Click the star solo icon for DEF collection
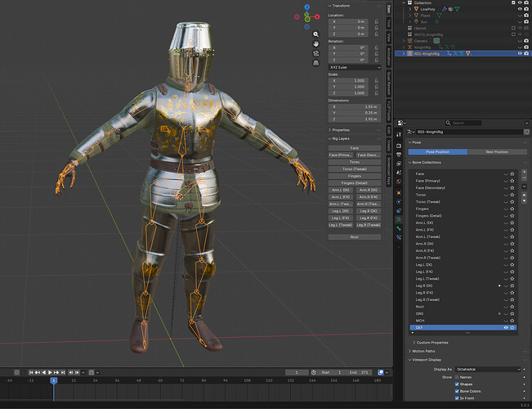This screenshot has height=409, width=532. [512, 328]
